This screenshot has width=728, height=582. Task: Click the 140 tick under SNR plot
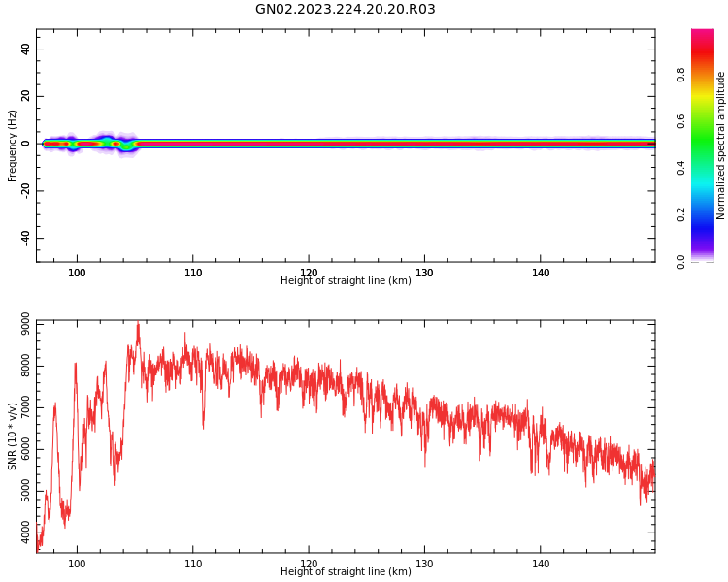point(541,564)
